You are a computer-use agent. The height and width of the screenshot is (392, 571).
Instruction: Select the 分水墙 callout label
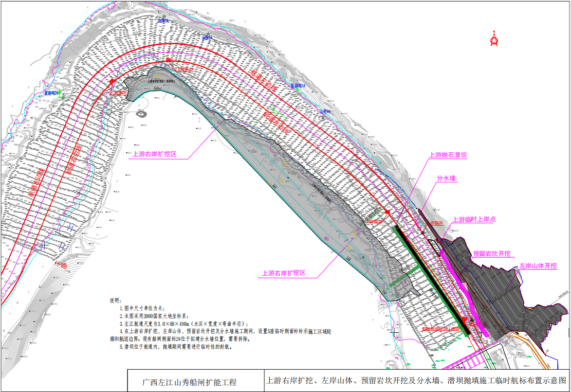(x=446, y=178)
